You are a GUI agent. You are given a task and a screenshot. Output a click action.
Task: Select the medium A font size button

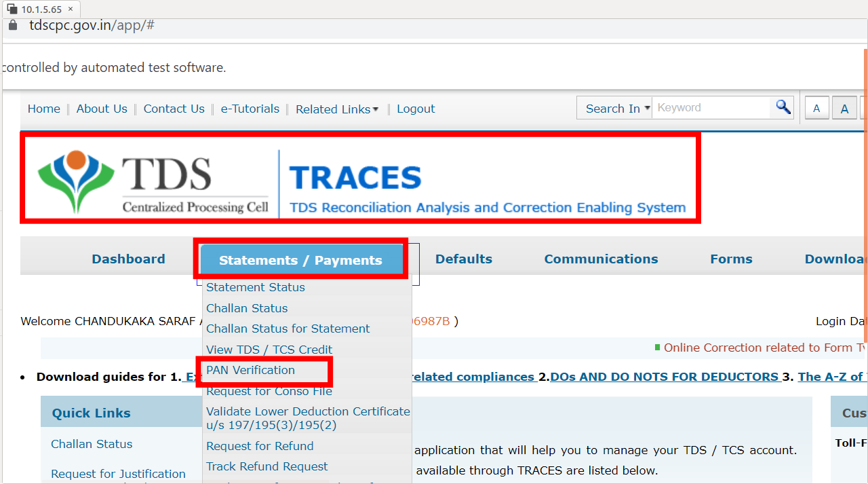[x=844, y=109]
